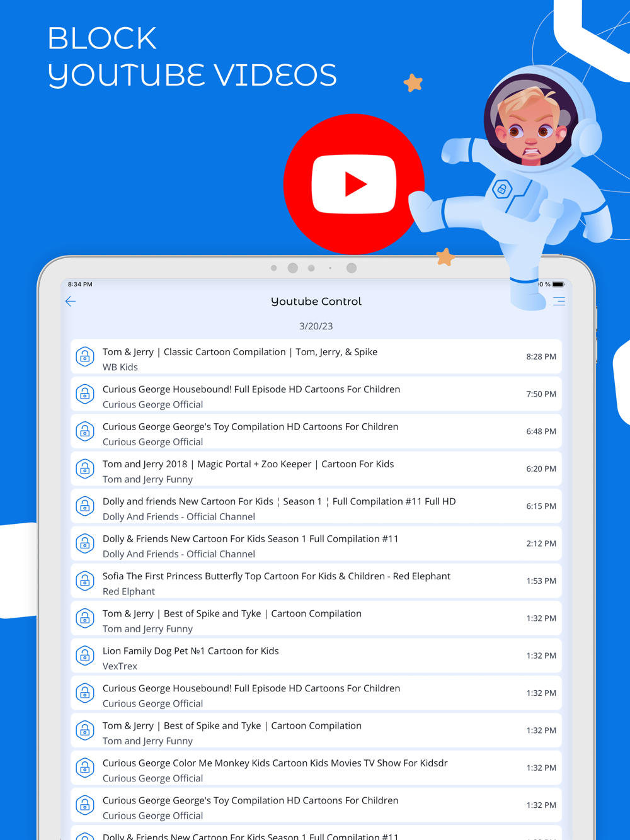The height and width of the screenshot is (840, 630).
Task: Tap lock icon for Tom & Jerry Classic Cartoon 8:28 PM
Action: (x=85, y=356)
